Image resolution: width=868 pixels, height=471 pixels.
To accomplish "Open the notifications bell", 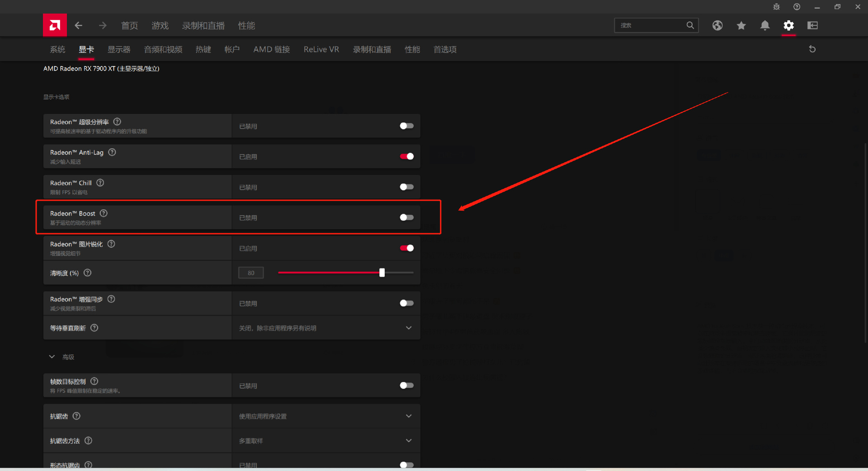I will pyautogui.click(x=765, y=25).
